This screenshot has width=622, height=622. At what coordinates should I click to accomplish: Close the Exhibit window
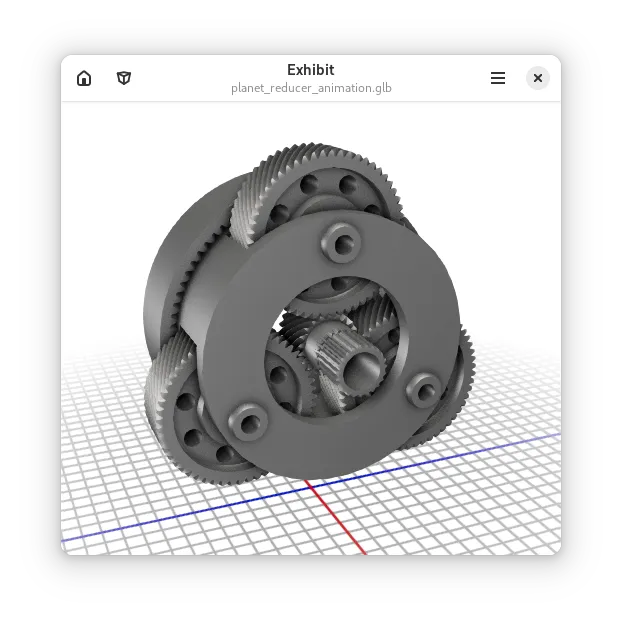(538, 78)
